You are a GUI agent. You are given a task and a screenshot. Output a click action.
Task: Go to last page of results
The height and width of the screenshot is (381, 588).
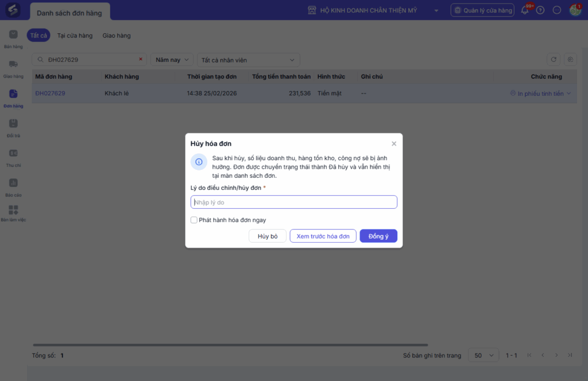point(570,355)
